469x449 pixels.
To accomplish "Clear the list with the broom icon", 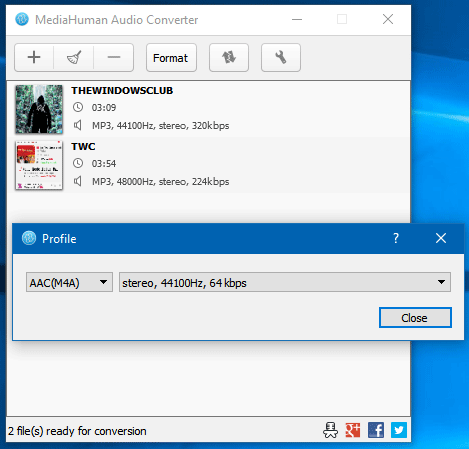I will (x=74, y=58).
